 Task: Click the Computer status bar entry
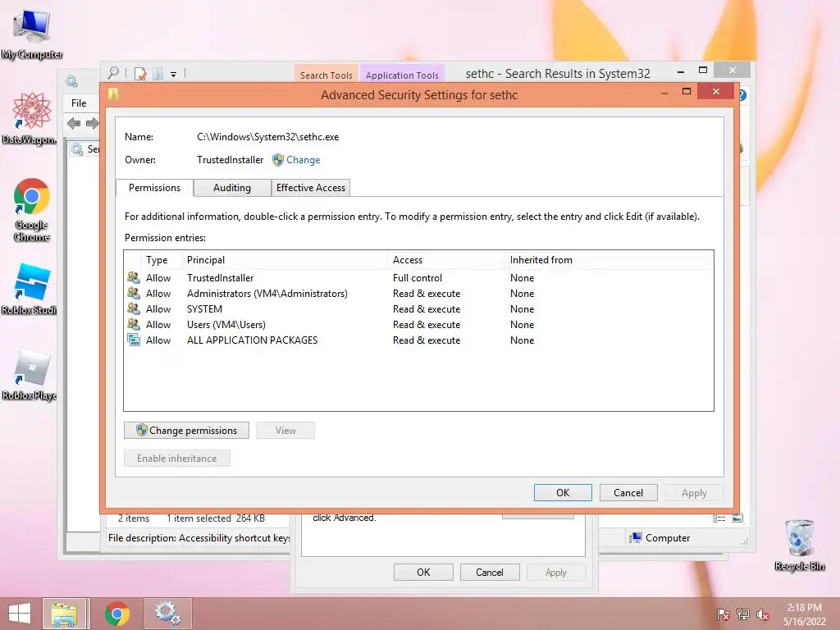point(660,538)
